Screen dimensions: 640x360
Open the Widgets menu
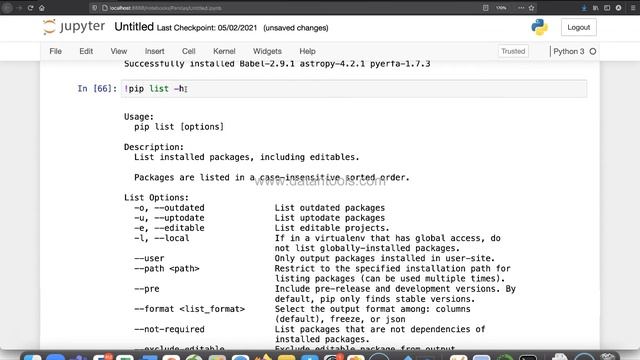267,51
